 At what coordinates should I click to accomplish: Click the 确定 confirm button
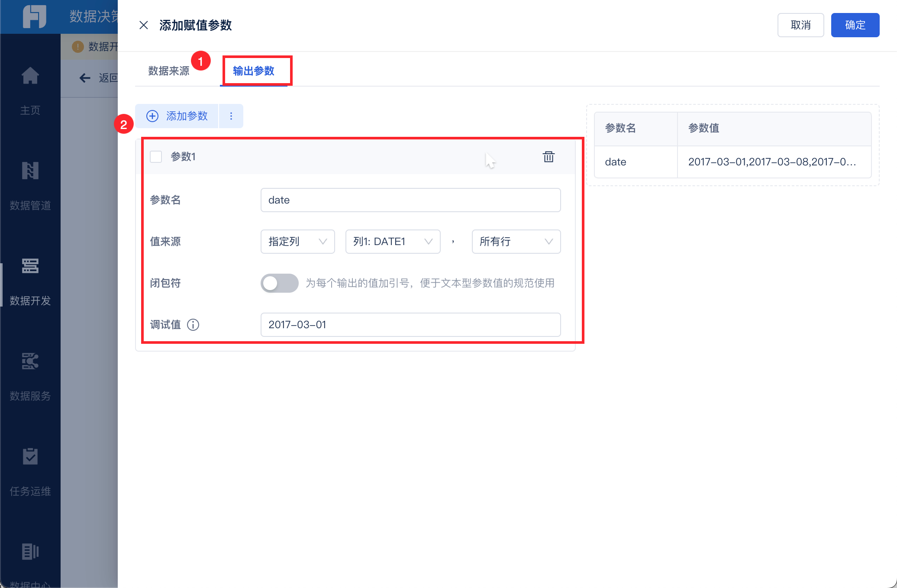pos(855,25)
